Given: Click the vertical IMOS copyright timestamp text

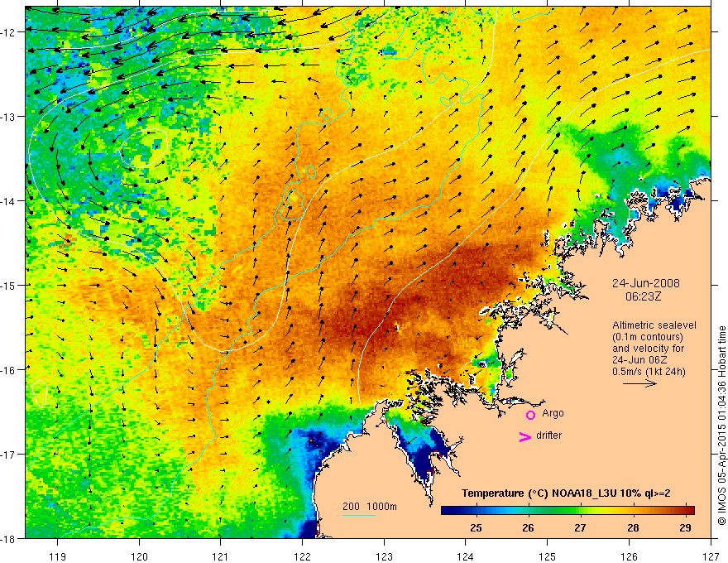Looking at the screenshot, I should pos(721,426).
